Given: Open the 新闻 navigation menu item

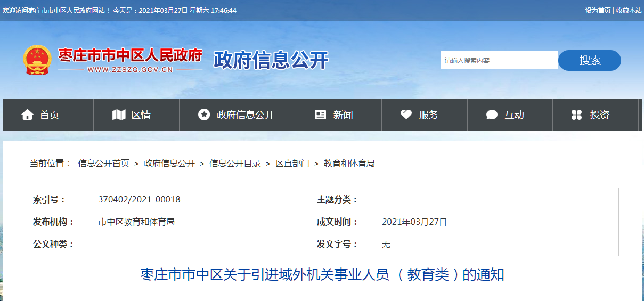Looking at the screenshot, I should coord(339,115).
